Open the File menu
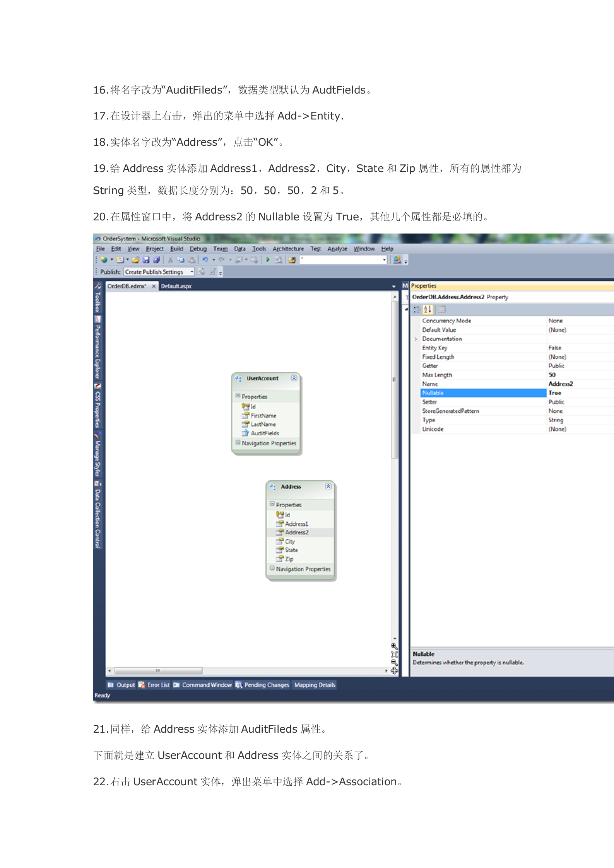 point(100,249)
